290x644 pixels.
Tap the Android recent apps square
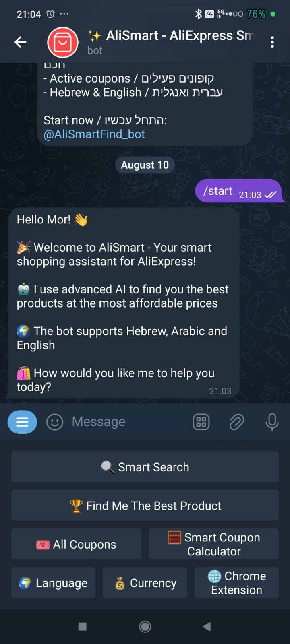(x=83, y=626)
